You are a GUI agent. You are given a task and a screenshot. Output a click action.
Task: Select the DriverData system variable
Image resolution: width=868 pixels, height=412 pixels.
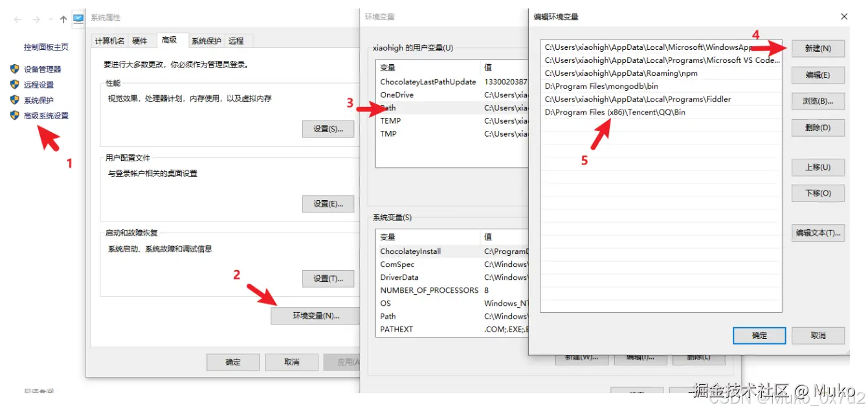(453, 277)
